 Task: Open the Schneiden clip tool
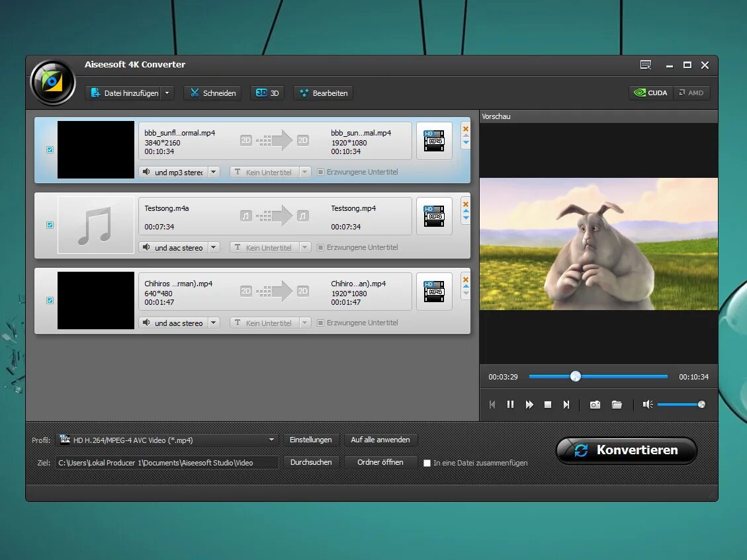pyautogui.click(x=213, y=93)
